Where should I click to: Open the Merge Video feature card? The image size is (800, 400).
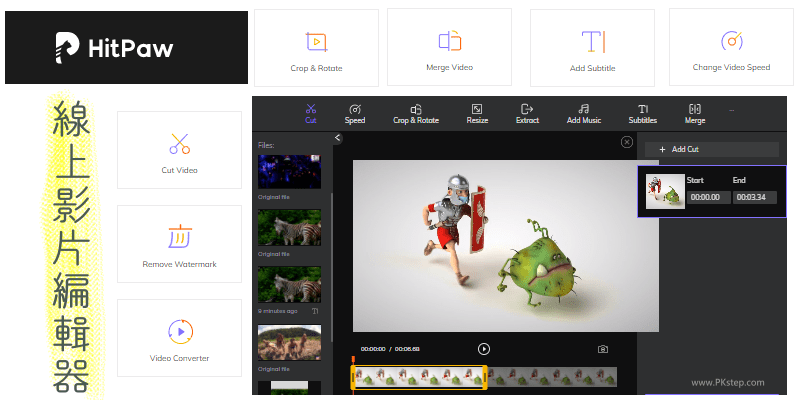point(449,47)
